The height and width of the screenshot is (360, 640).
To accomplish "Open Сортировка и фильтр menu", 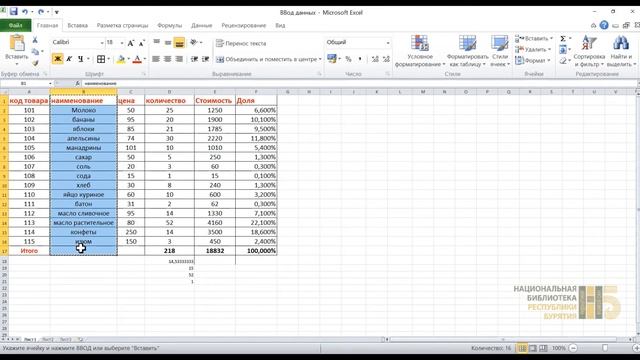I will coord(589,51).
